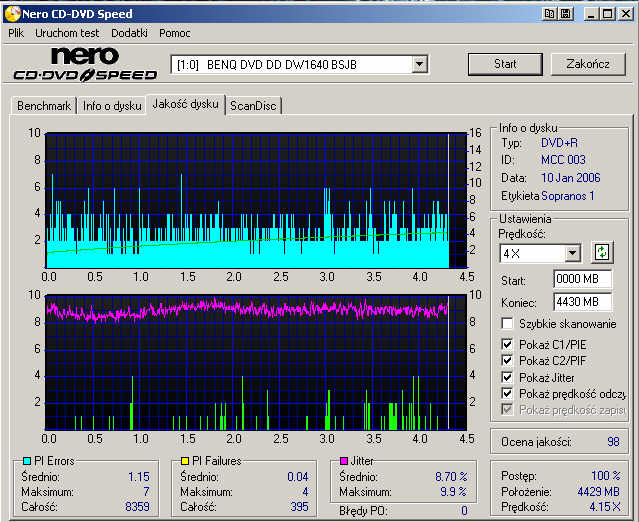Click PI Errors average value 1.15
639x522 pixels.
[x=139, y=476]
